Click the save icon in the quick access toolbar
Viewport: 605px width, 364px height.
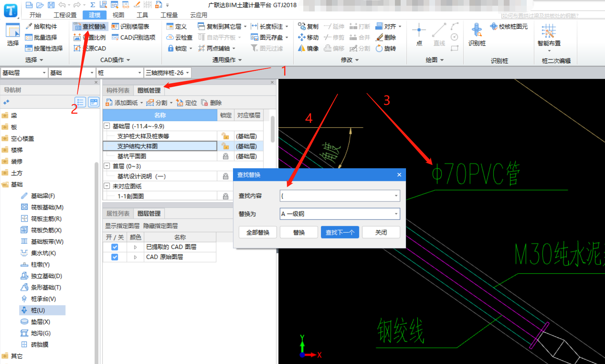pyautogui.click(x=51, y=5)
